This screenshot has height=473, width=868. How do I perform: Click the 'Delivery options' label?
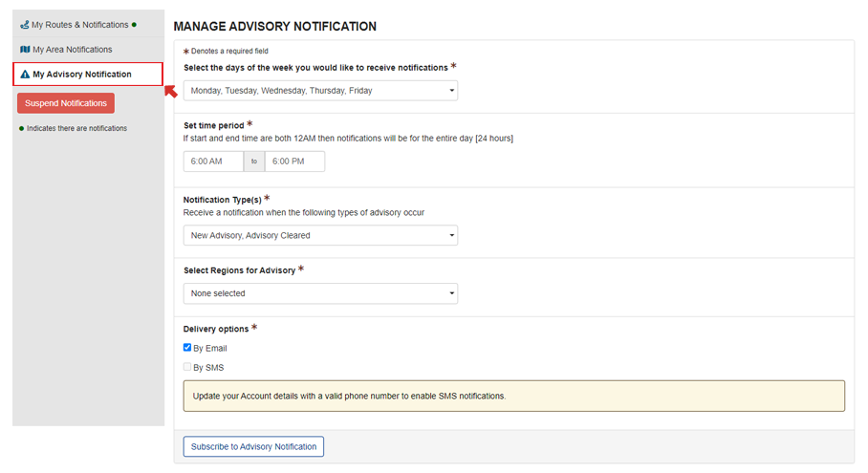coord(216,329)
